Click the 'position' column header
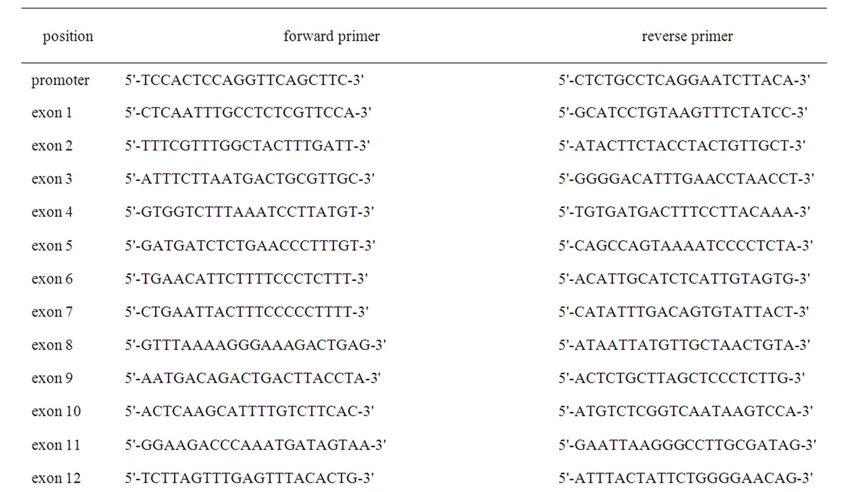This screenshot has height=492, width=868. (x=68, y=36)
